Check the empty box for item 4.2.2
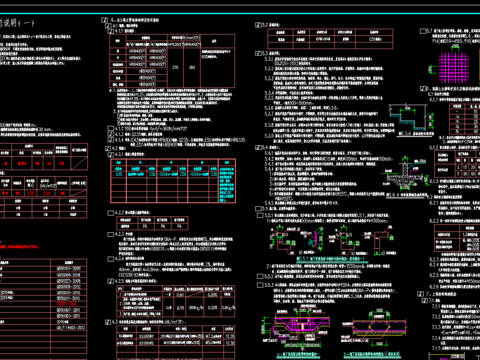 (x=111, y=213)
